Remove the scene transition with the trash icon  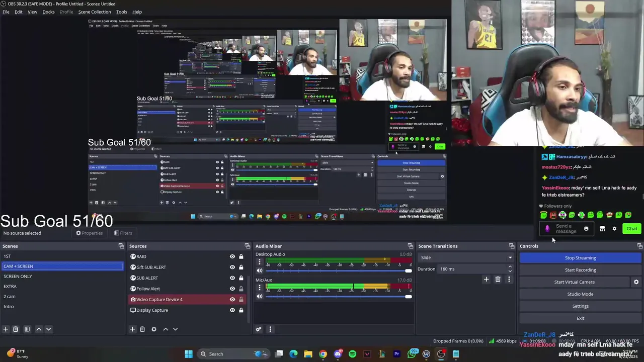pos(498,279)
